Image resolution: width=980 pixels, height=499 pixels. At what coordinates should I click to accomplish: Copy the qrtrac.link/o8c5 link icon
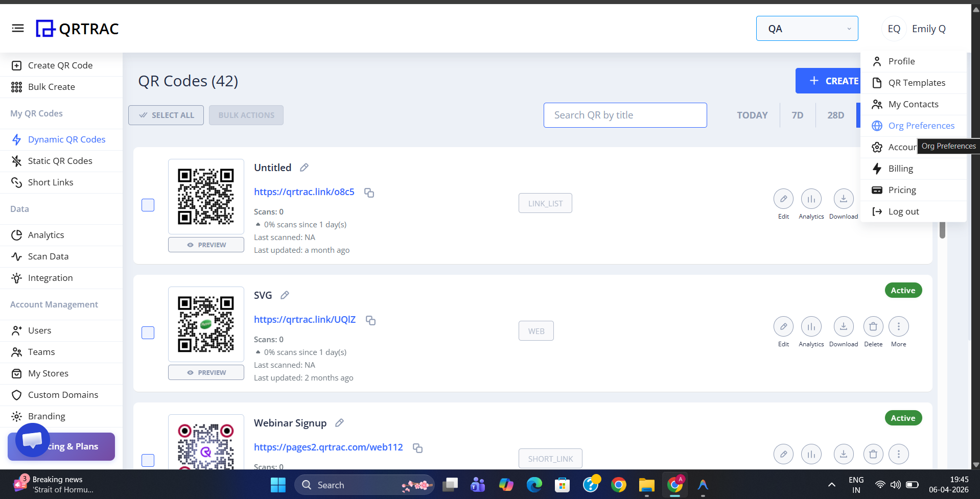tap(369, 193)
